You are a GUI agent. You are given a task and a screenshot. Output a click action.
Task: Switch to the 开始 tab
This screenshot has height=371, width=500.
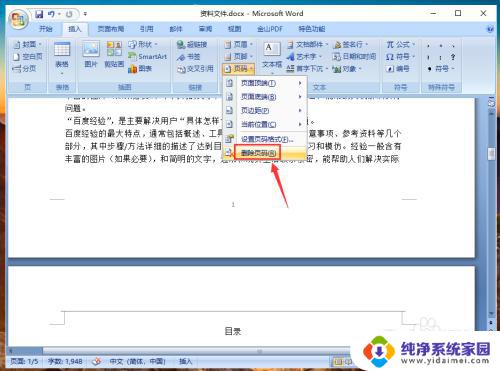click(x=46, y=29)
